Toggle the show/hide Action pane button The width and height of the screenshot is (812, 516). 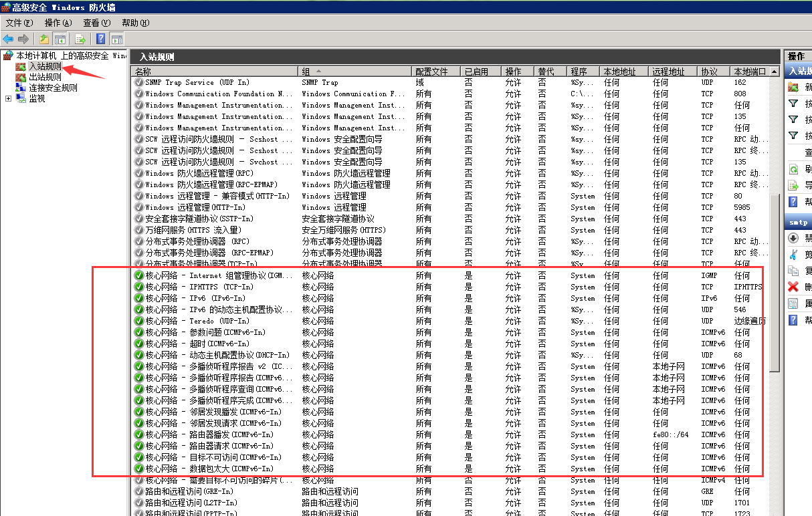tap(117, 39)
